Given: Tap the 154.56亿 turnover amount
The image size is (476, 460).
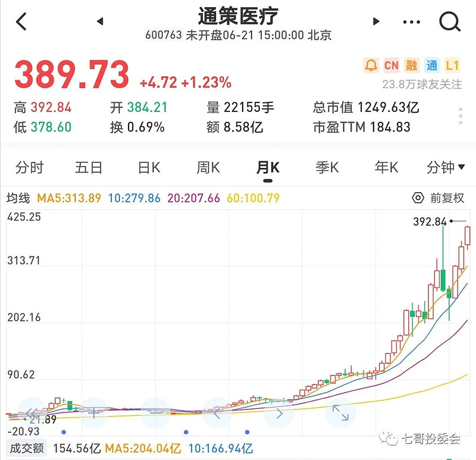Looking at the screenshot, I should (x=77, y=449).
